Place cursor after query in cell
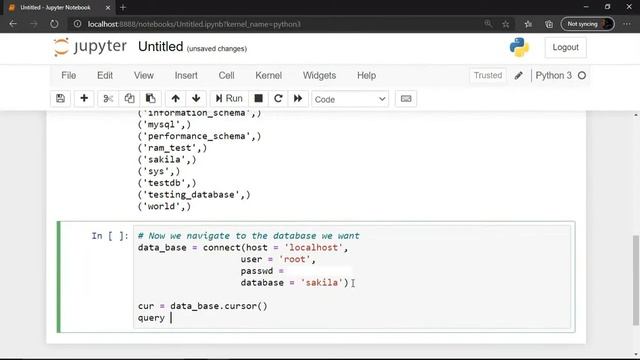The width and height of the screenshot is (640, 360). [x=171, y=318]
